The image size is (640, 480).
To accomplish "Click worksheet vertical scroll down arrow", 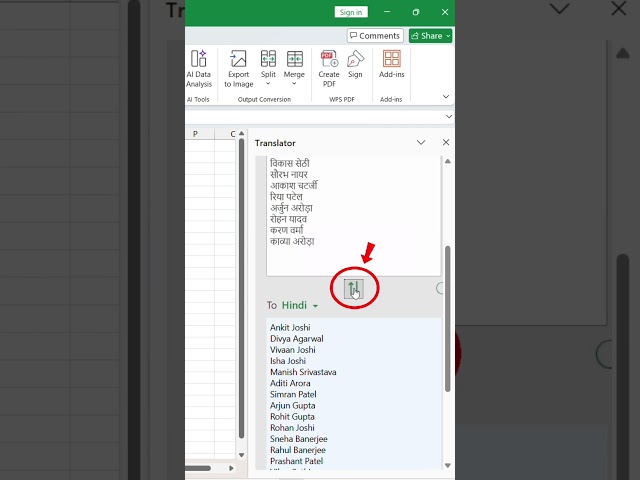I will (x=241, y=455).
